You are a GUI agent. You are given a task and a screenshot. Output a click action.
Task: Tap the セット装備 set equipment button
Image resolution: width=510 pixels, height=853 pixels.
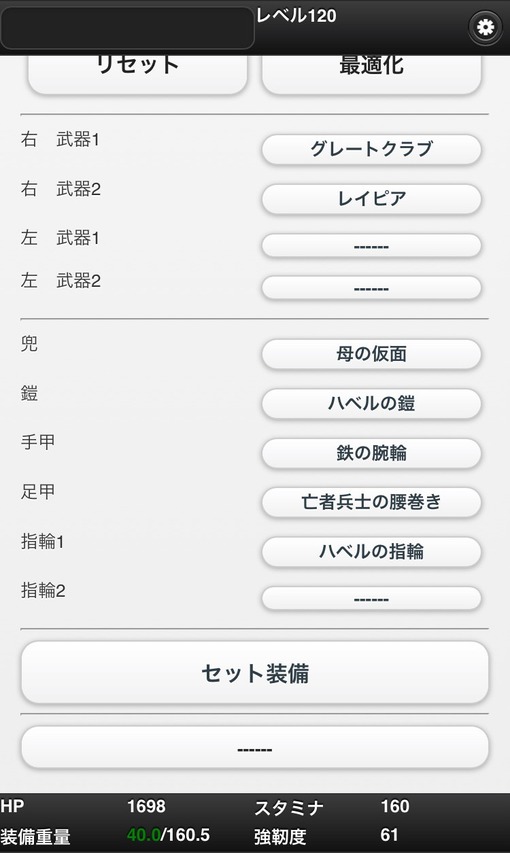tap(255, 673)
